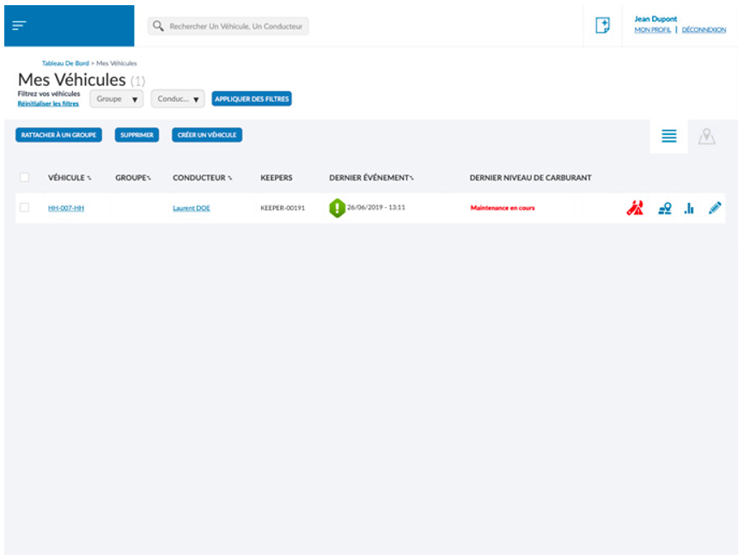
Task: Click green alert hexagon event icon
Action: click(x=337, y=208)
